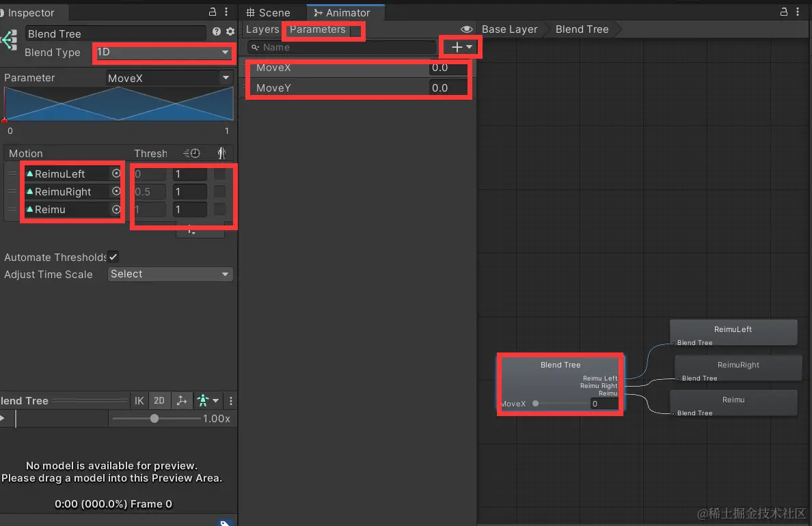The height and width of the screenshot is (526, 812).
Task: Open Inspector panel options menu
Action: pyautogui.click(x=226, y=12)
